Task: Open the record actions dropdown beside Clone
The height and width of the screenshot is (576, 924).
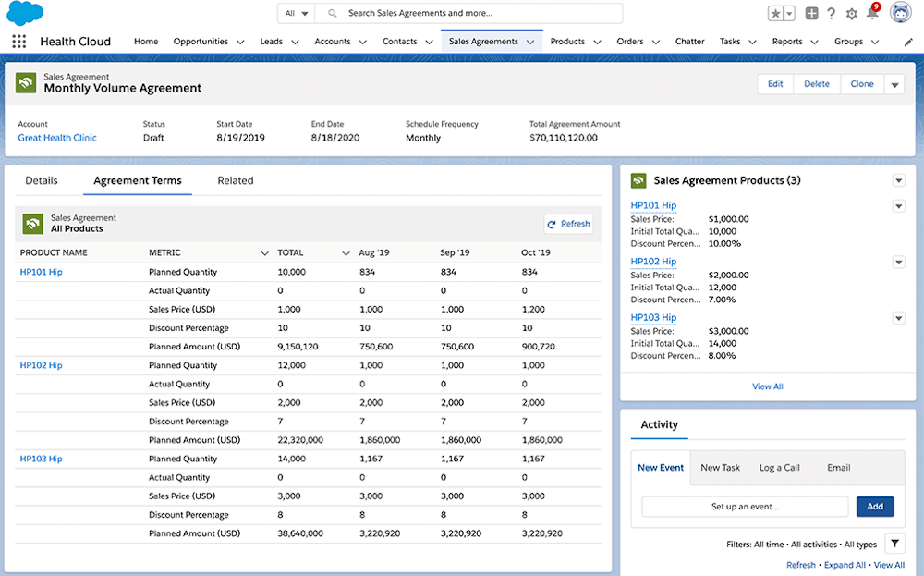Action: pos(894,84)
